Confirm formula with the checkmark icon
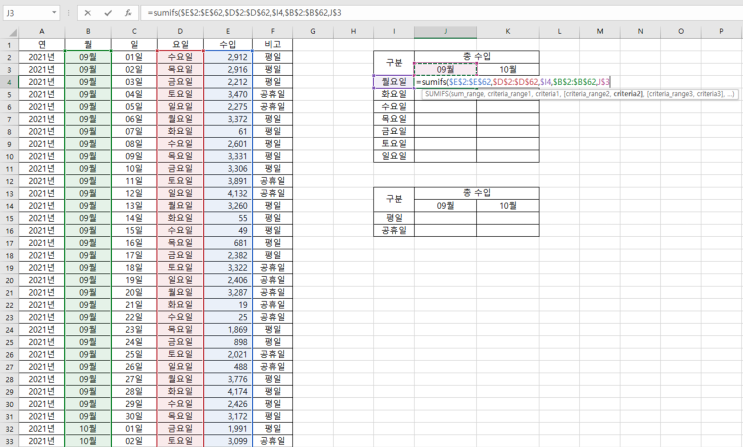The width and height of the screenshot is (743, 447). (x=108, y=13)
